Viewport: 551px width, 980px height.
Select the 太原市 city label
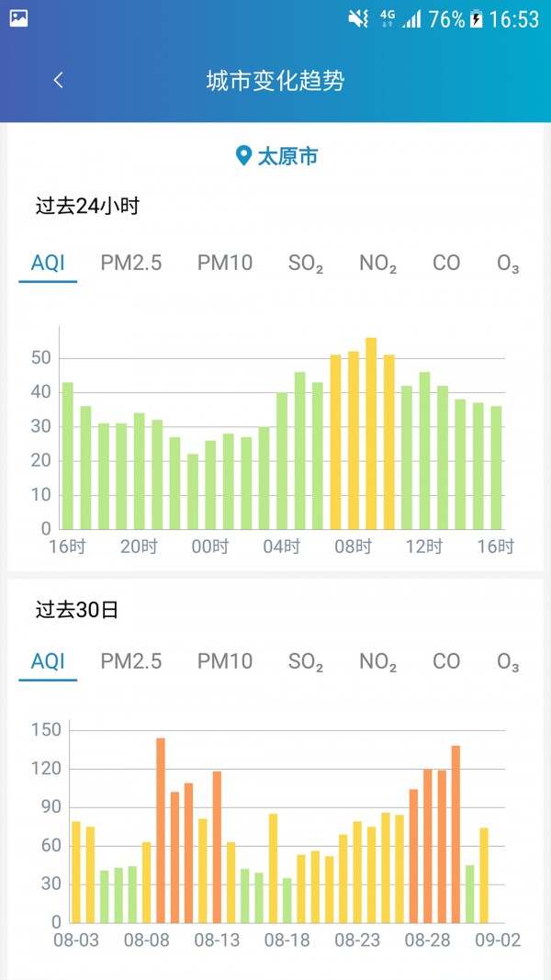(x=288, y=156)
